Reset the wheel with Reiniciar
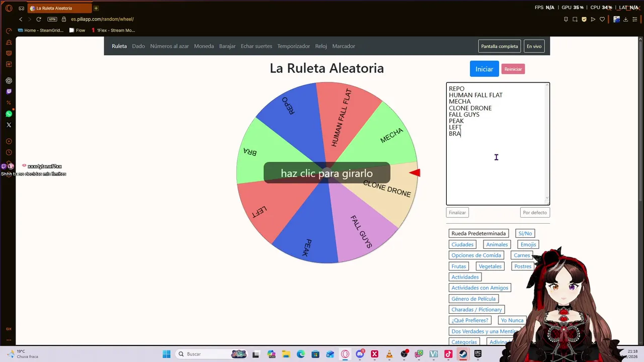This screenshot has height=362, width=644. [513, 69]
